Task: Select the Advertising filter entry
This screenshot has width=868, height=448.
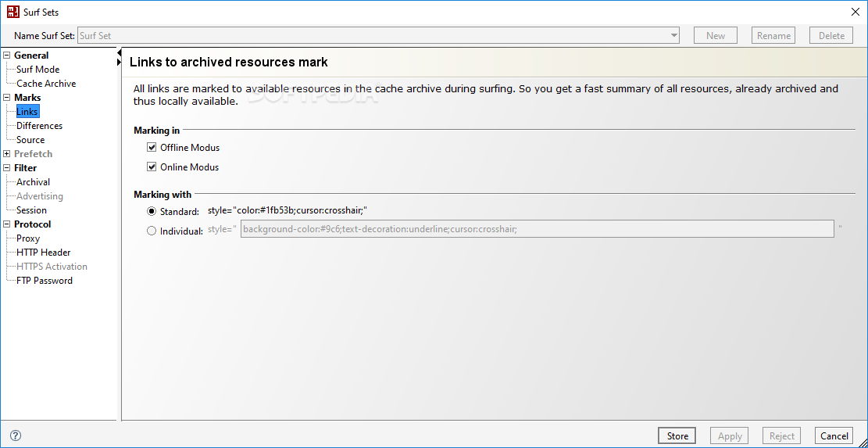Action: [x=39, y=196]
